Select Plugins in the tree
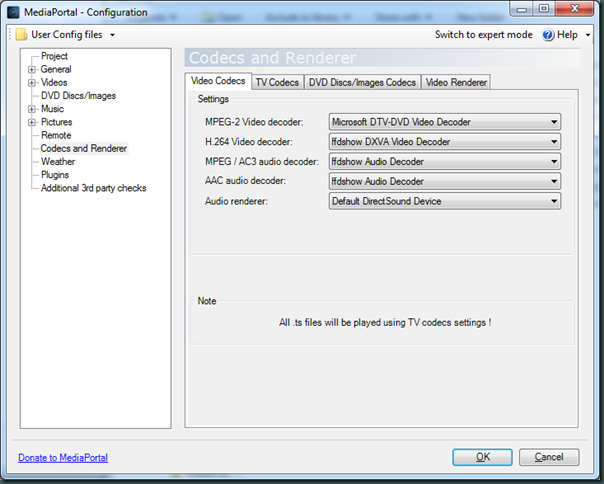The height and width of the screenshot is (484, 604). click(x=55, y=175)
